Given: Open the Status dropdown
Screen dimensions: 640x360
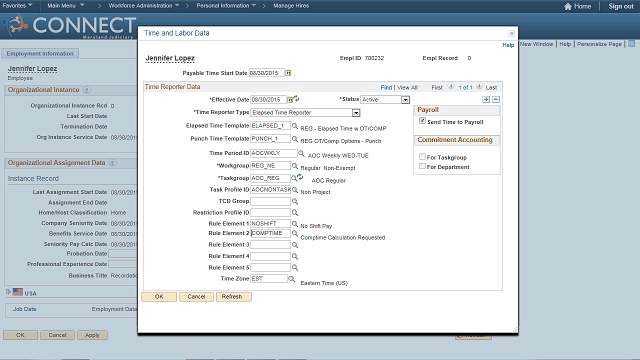Looking at the screenshot, I should [x=405, y=100].
